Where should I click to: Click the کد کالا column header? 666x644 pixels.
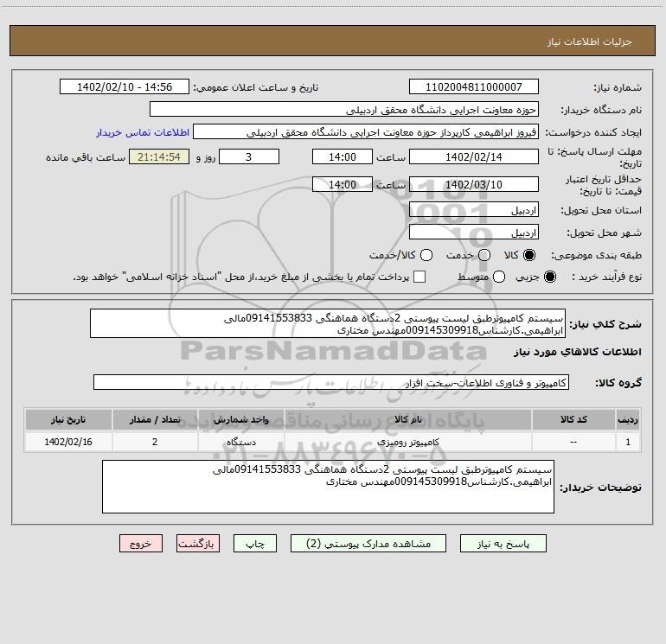573,419
